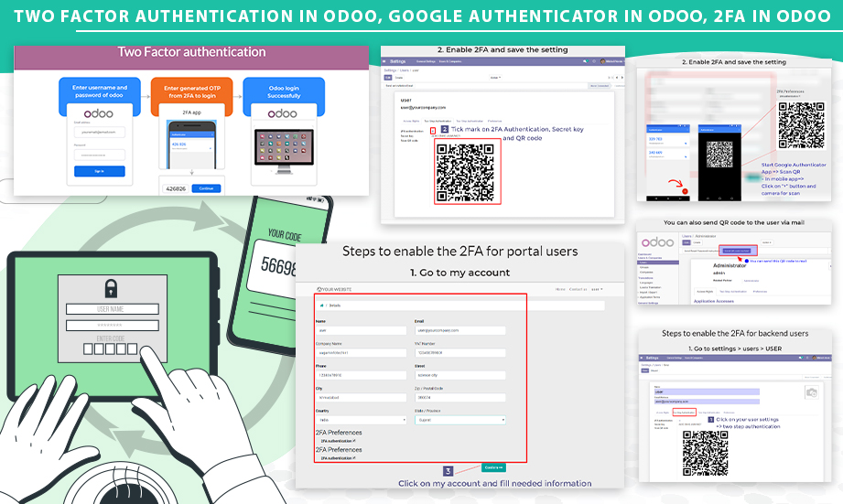Click the user avatar in the backend users Settings bar
The height and width of the screenshot is (504, 843).
[814, 358]
